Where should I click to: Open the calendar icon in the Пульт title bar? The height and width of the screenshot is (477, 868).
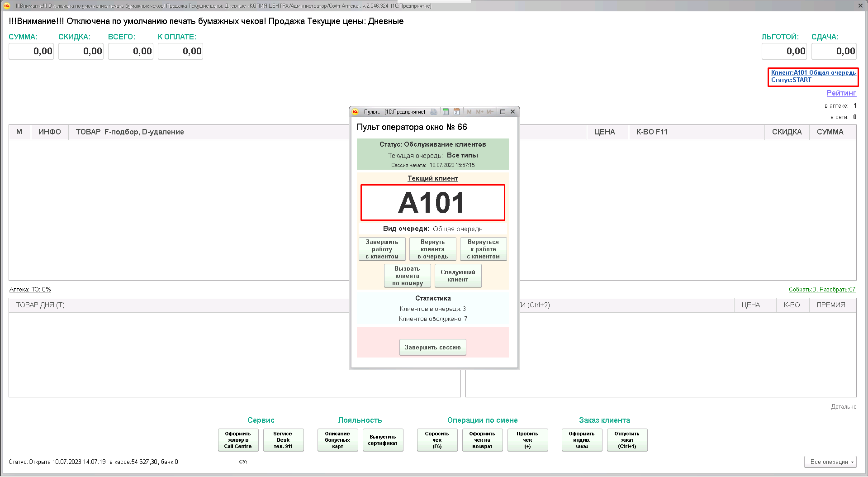point(456,112)
